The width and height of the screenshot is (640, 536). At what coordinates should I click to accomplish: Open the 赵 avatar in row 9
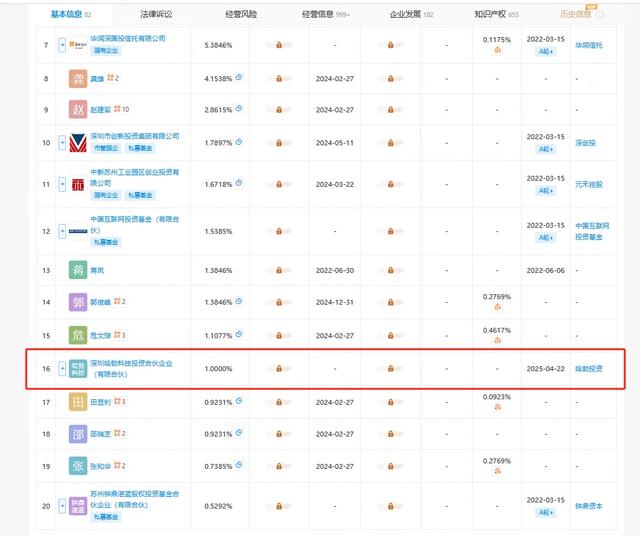tap(78, 109)
